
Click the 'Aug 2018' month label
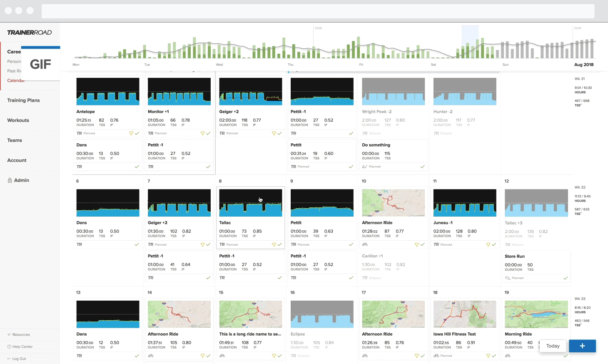pyautogui.click(x=584, y=65)
